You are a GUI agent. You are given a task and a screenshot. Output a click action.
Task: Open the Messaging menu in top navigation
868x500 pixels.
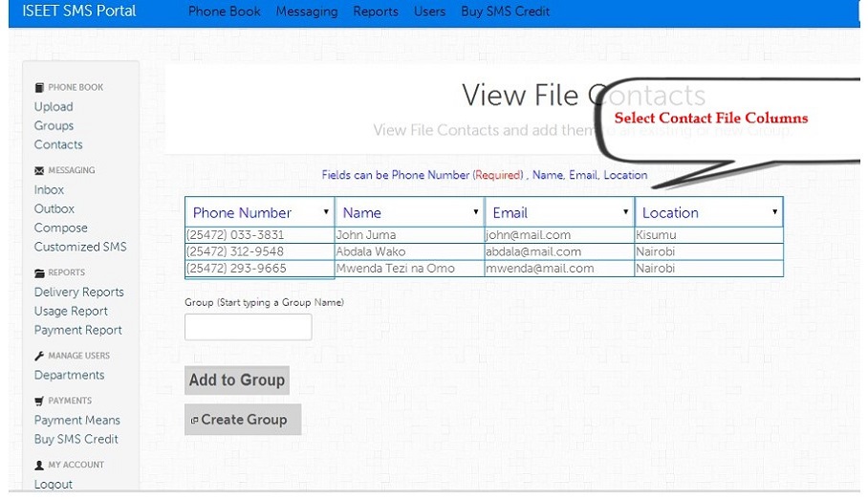click(x=306, y=11)
